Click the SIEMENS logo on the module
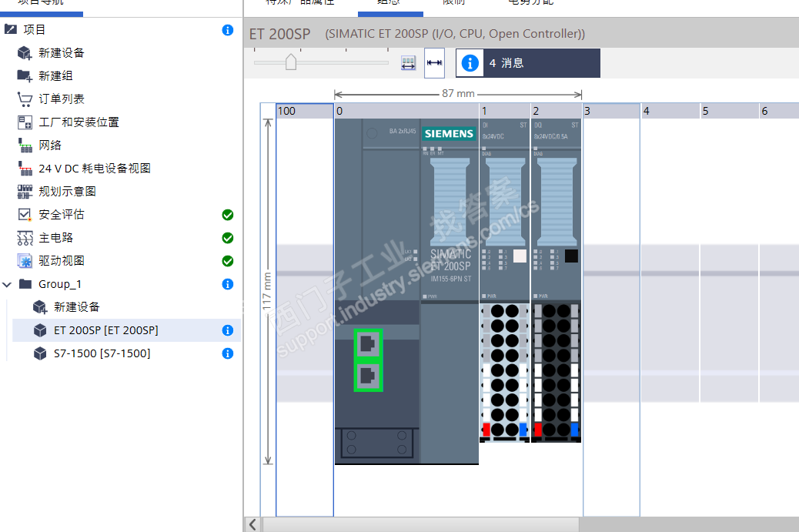 pos(449,134)
